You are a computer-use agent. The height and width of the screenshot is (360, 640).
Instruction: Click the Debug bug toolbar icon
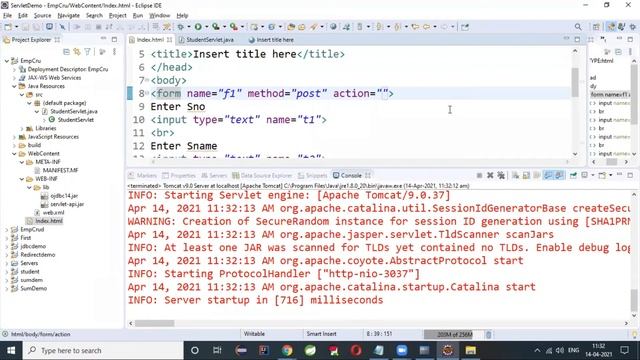180,27
